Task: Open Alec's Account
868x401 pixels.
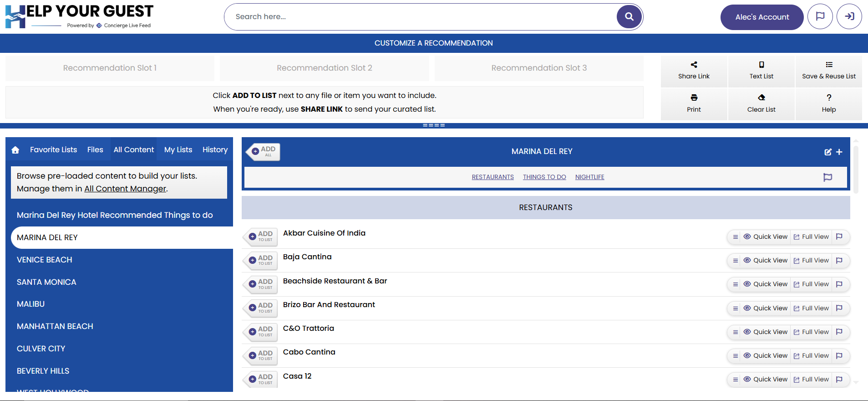Action: pos(762,17)
